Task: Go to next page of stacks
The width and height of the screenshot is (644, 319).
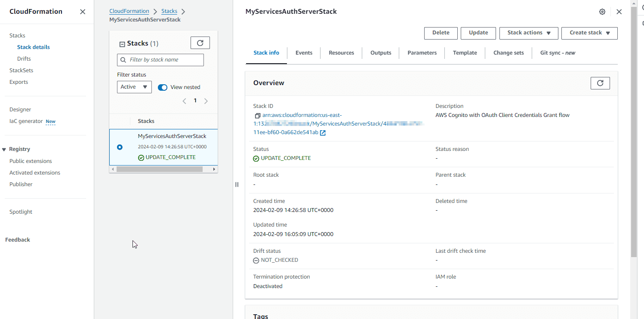Action: (206, 101)
